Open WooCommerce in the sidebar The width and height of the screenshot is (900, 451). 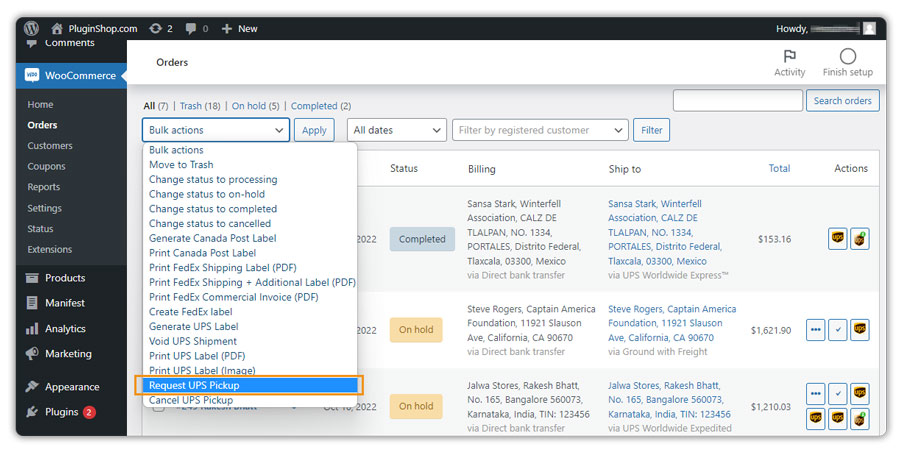coord(71,75)
